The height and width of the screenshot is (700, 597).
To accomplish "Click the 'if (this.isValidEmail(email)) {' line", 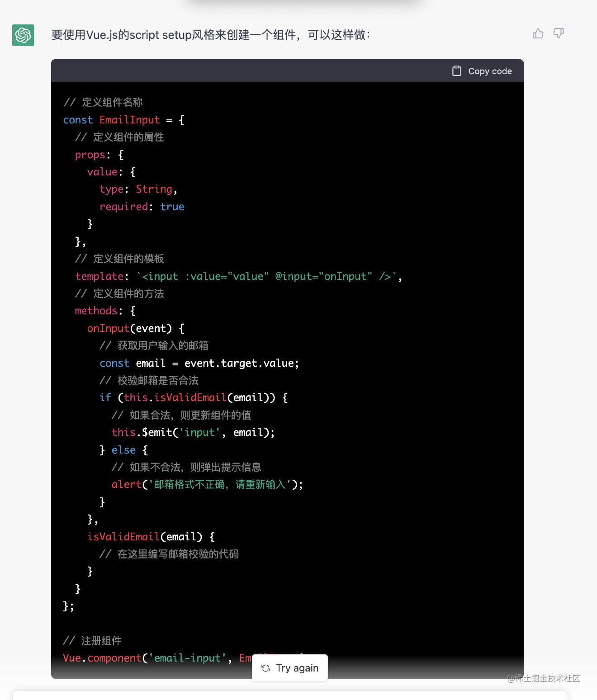I will [194, 397].
